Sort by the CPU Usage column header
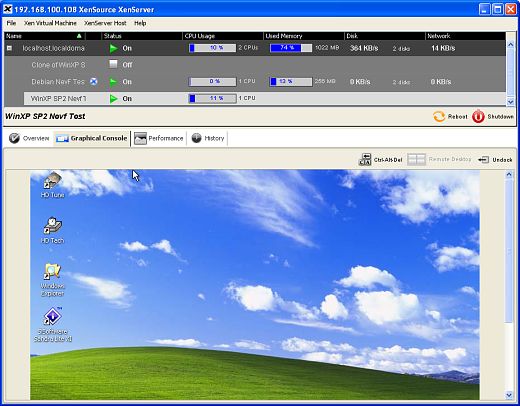520x406 pixels. tap(223, 36)
